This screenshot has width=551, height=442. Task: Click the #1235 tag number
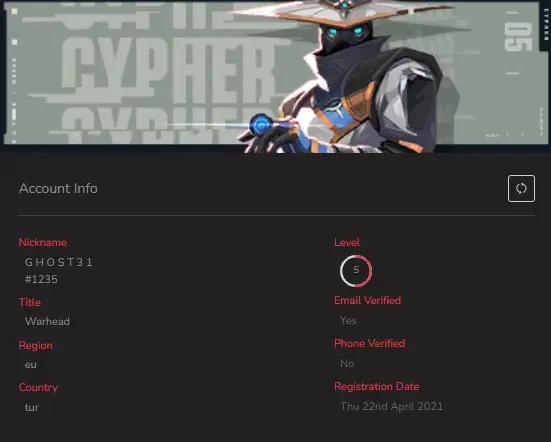click(41, 279)
